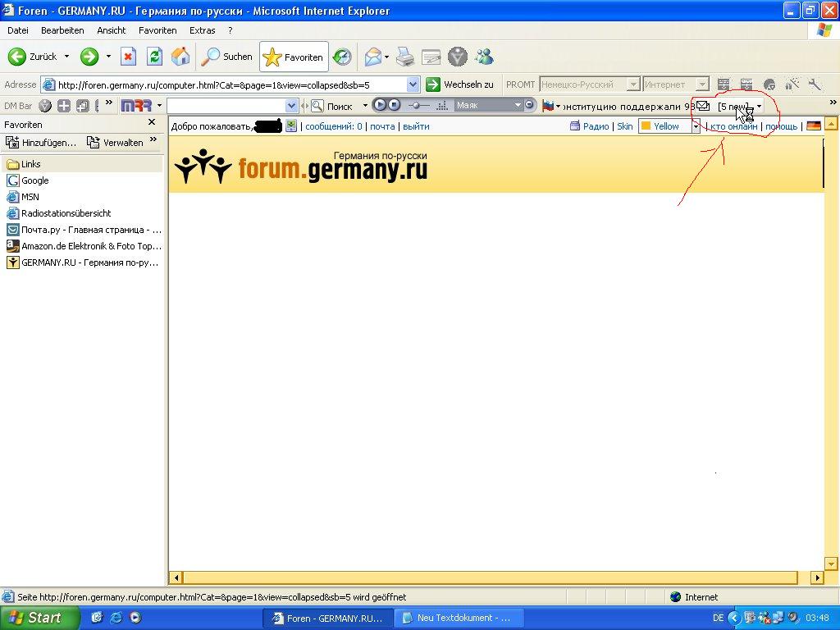This screenshot has height=630, width=840.
Task: Go to the Home page icon
Action: point(180,57)
